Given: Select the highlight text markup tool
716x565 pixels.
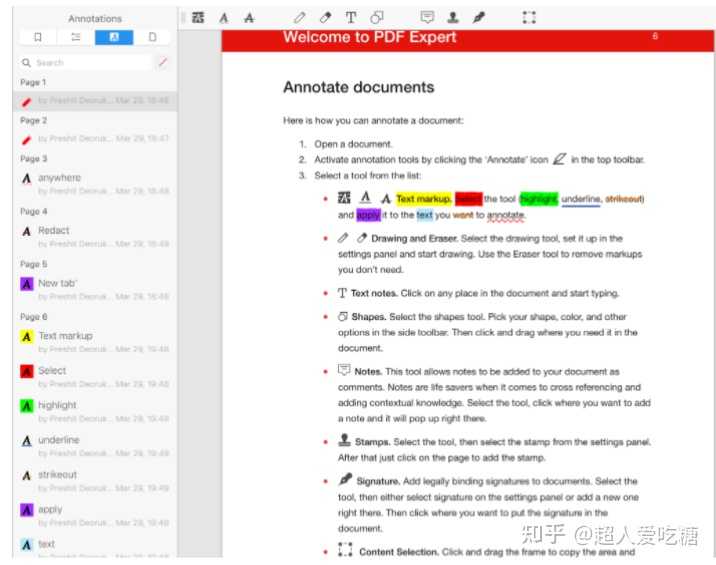Looking at the screenshot, I should click(x=198, y=18).
